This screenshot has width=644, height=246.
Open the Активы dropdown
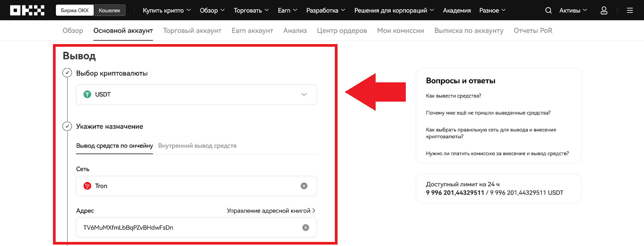tap(573, 10)
